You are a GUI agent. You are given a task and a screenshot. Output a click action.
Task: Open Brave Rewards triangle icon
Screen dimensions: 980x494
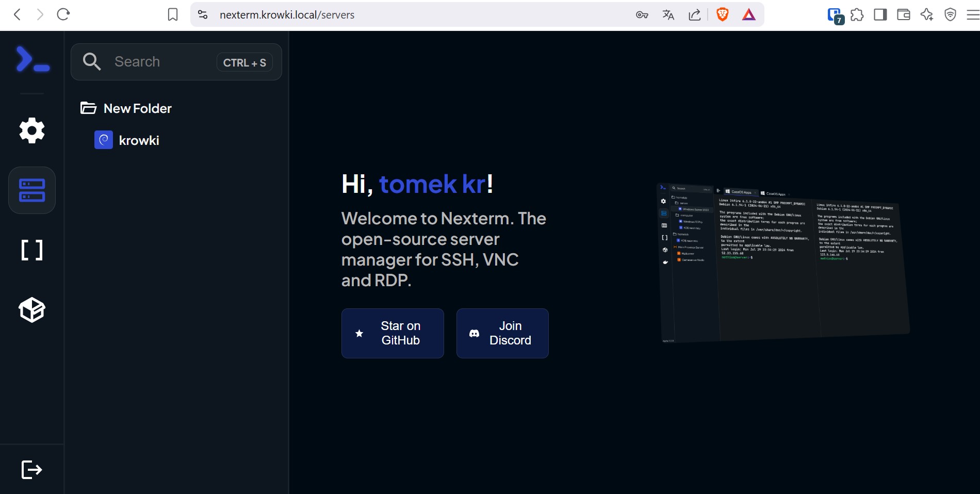click(749, 14)
